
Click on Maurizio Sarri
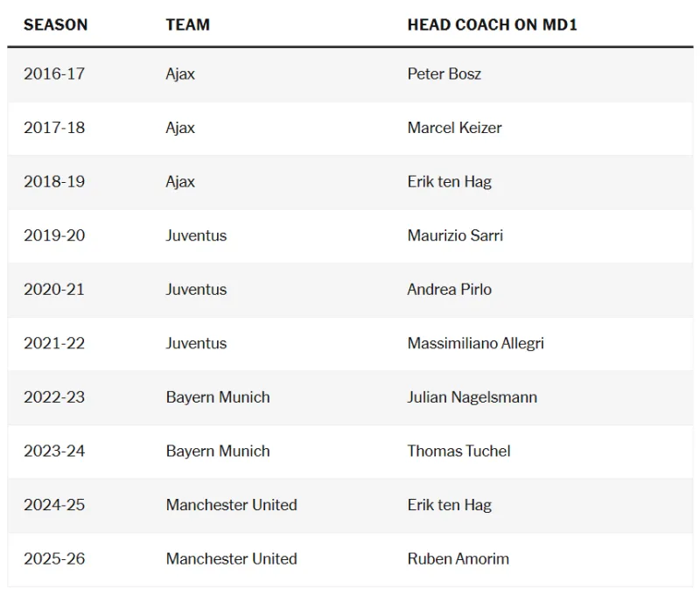click(455, 235)
